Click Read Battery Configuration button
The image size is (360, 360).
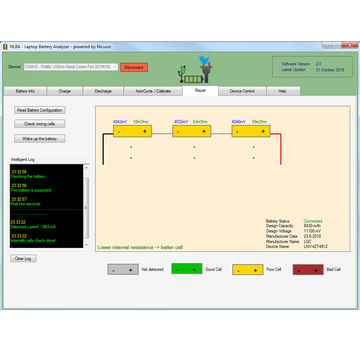(x=40, y=110)
